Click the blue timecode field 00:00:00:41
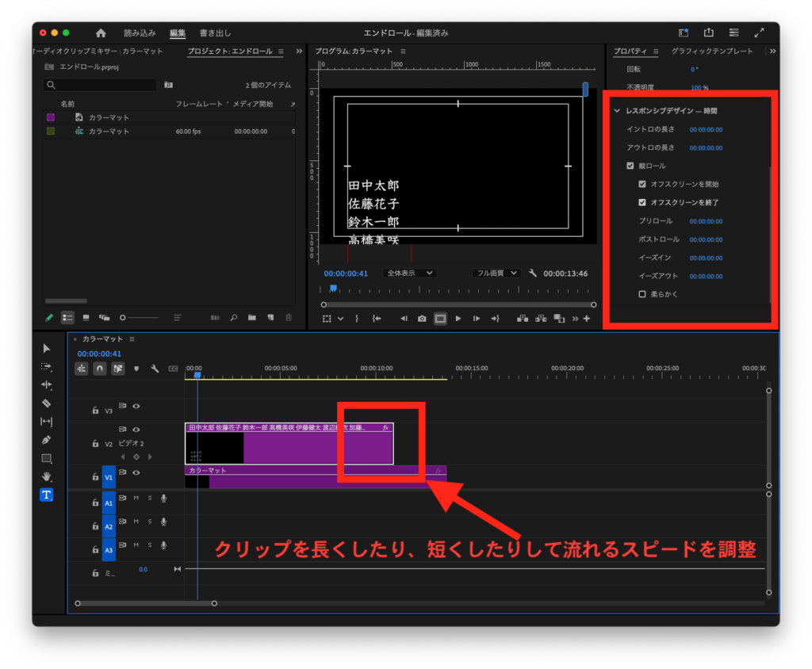 click(345, 273)
